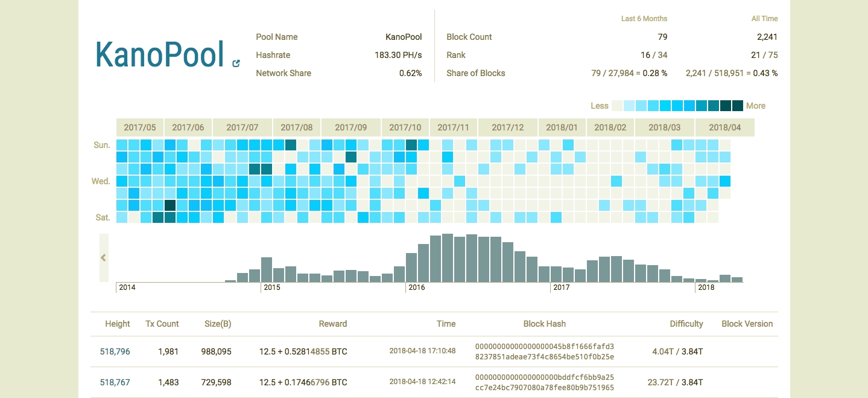Screen dimensions: 868x398
Task: Select the 2017/12 month header
Action: [508, 127]
